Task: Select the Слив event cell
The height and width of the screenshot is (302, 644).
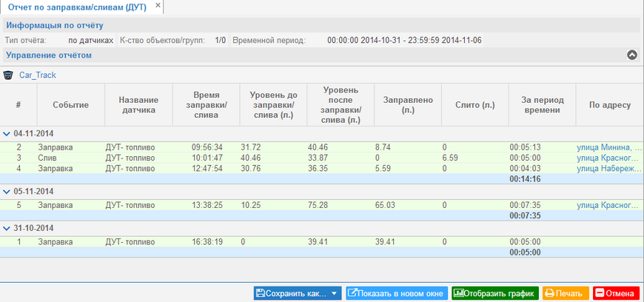Action: (47, 158)
